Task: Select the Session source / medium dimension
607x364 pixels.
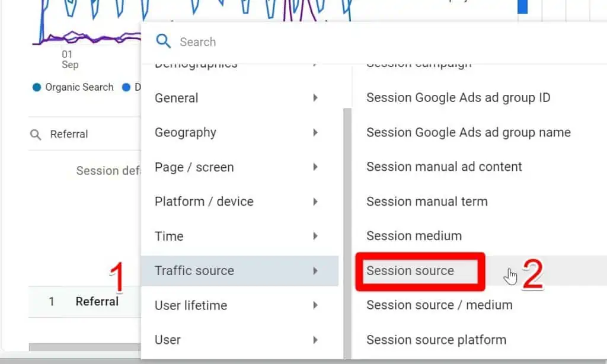Action: coord(440,305)
